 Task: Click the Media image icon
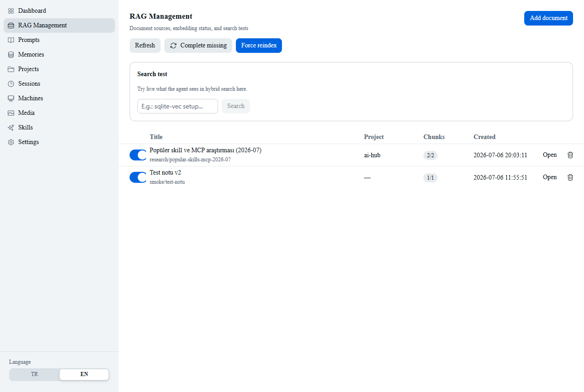tap(11, 113)
